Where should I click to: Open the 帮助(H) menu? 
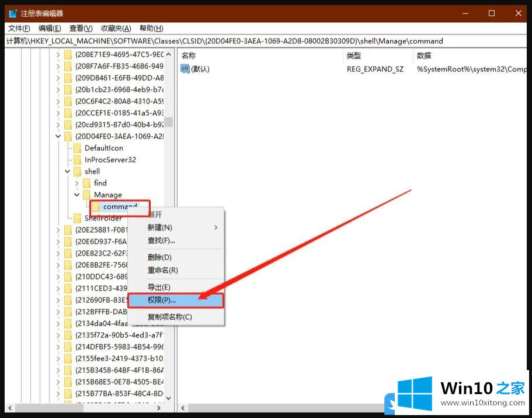[151, 29]
